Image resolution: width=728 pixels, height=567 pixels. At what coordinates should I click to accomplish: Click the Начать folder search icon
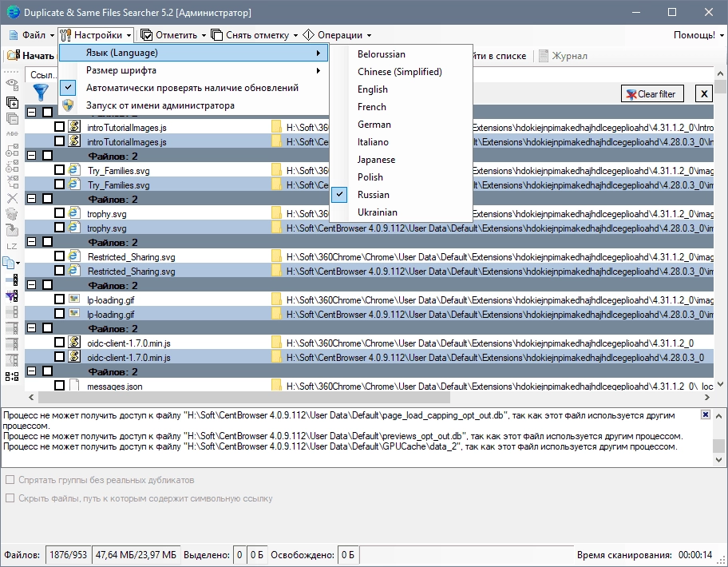[x=14, y=56]
